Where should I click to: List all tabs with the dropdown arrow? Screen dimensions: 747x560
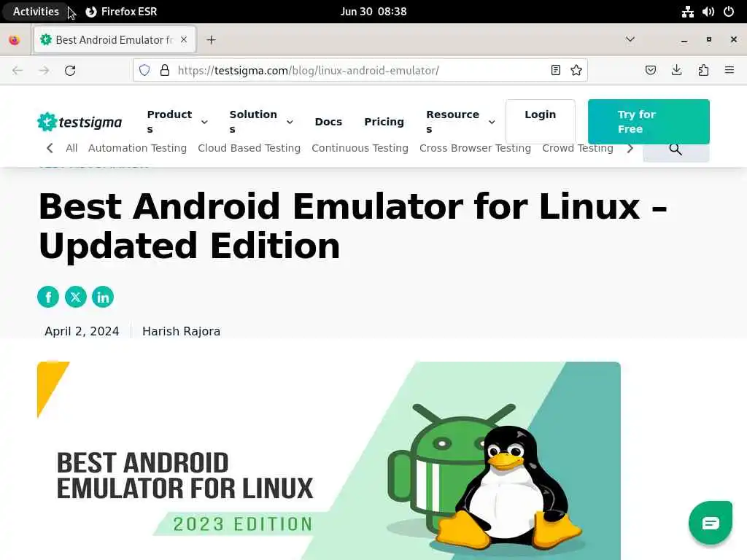pos(630,39)
